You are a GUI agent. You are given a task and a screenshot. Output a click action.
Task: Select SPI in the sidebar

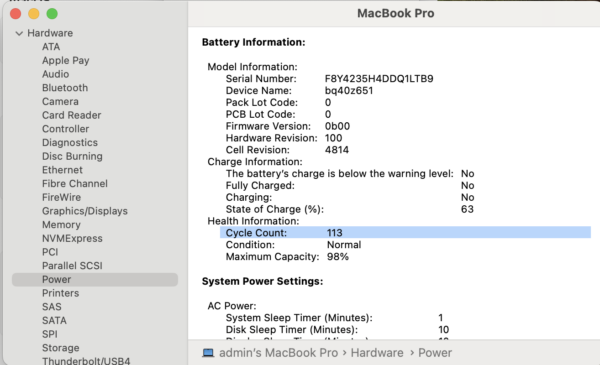coord(50,334)
